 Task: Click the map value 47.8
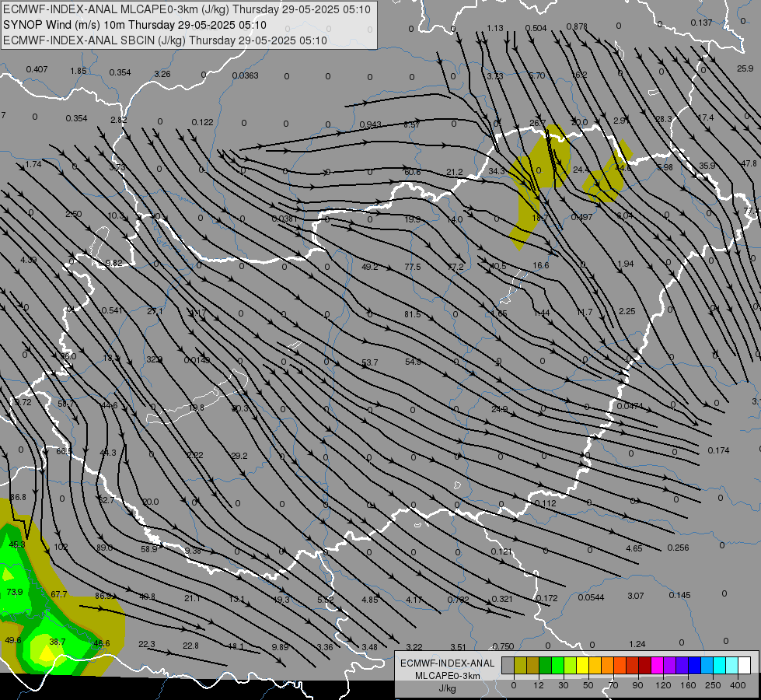(749, 163)
